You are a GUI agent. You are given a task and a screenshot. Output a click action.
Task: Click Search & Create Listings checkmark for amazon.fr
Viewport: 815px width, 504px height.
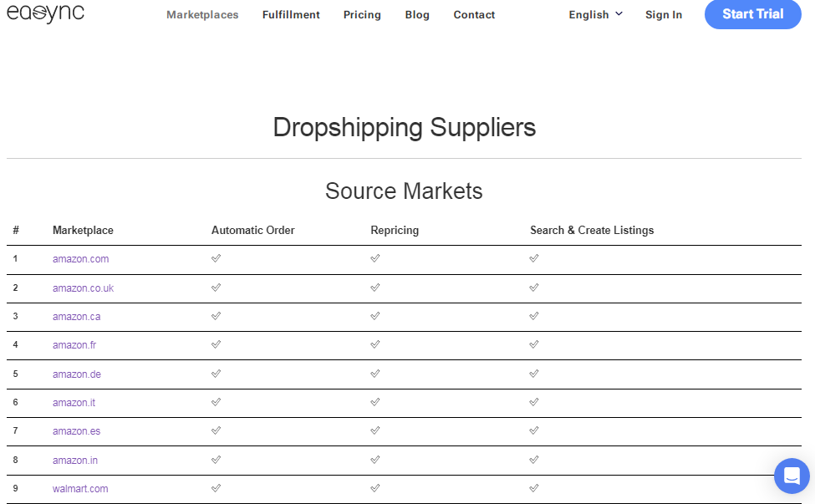tap(534, 344)
